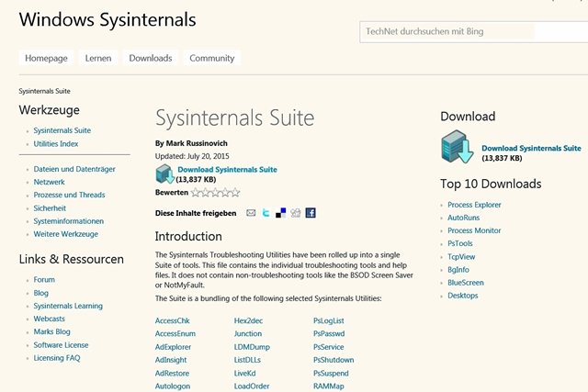This screenshot has width=588, height=392.
Task: Open the LoadOrder utility link
Action: (252, 386)
